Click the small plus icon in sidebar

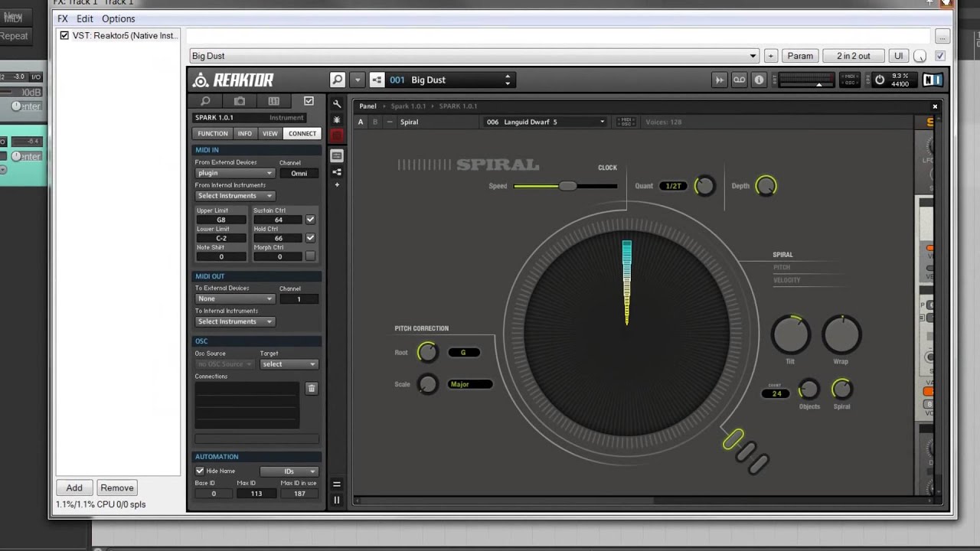(x=336, y=184)
